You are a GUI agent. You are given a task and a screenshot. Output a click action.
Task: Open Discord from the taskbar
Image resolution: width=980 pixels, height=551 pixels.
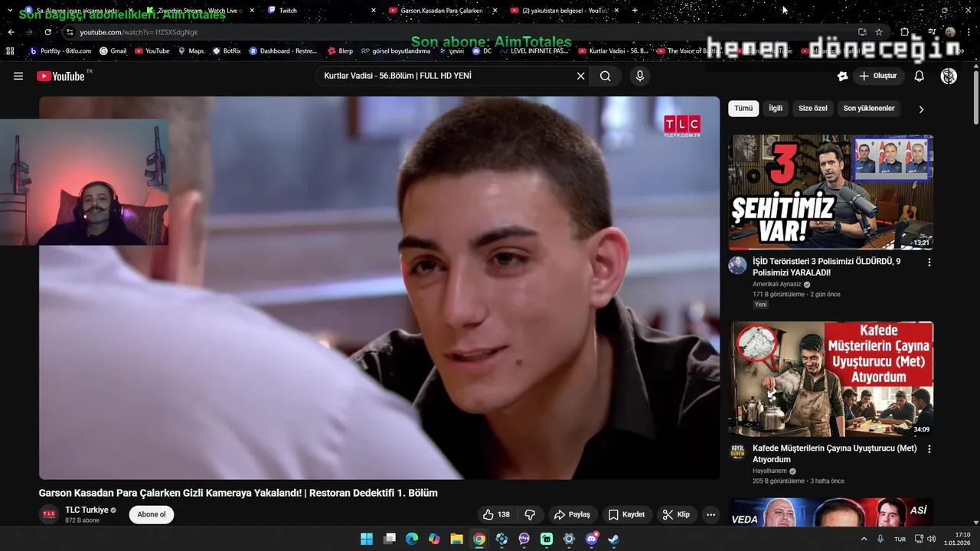click(x=592, y=539)
